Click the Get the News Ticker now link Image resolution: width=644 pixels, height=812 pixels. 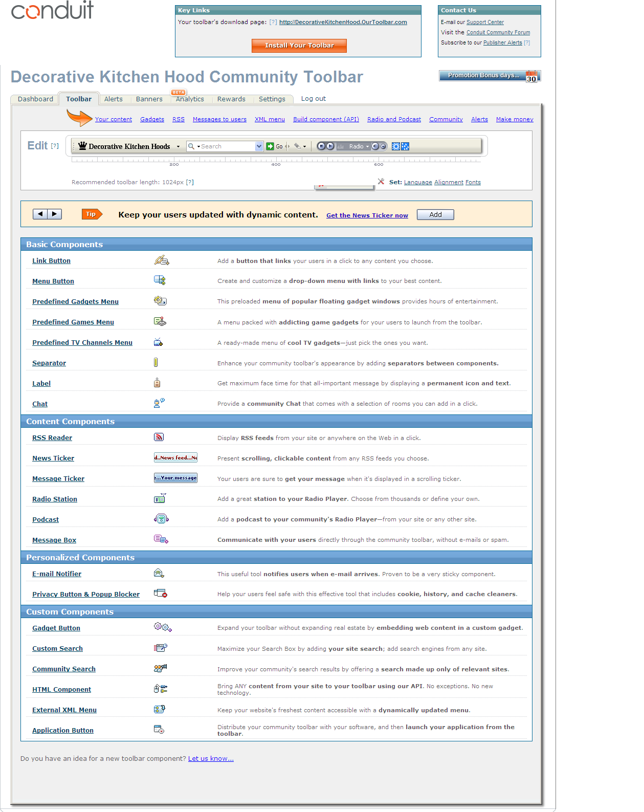367,215
